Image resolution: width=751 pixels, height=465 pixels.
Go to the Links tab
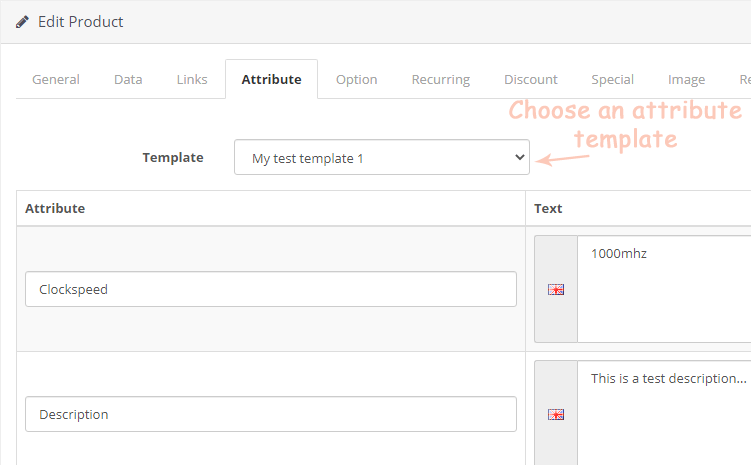coord(192,79)
